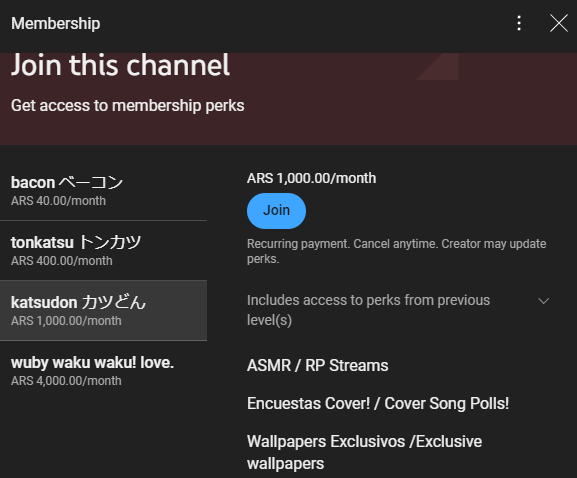Click the Join this channel heading
Screen dimensions: 577x478
coord(120,65)
